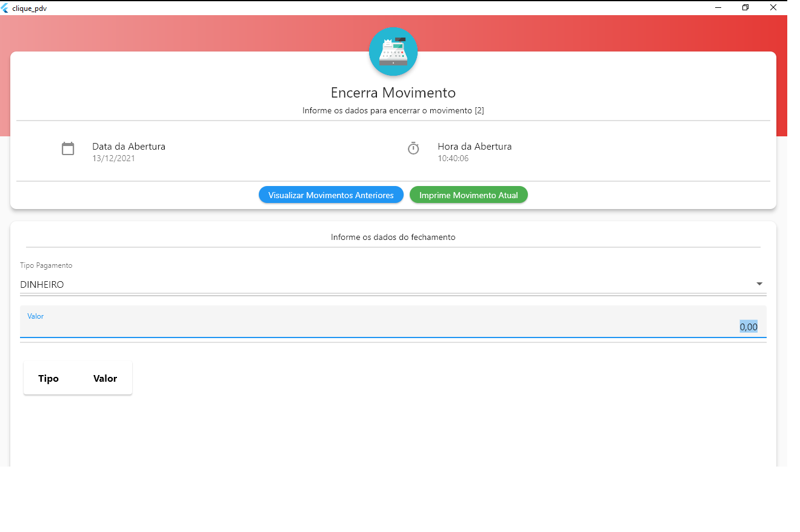Image resolution: width=800 pixels, height=532 pixels.
Task: Close the clique_pdv window
Action: [x=773, y=8]
